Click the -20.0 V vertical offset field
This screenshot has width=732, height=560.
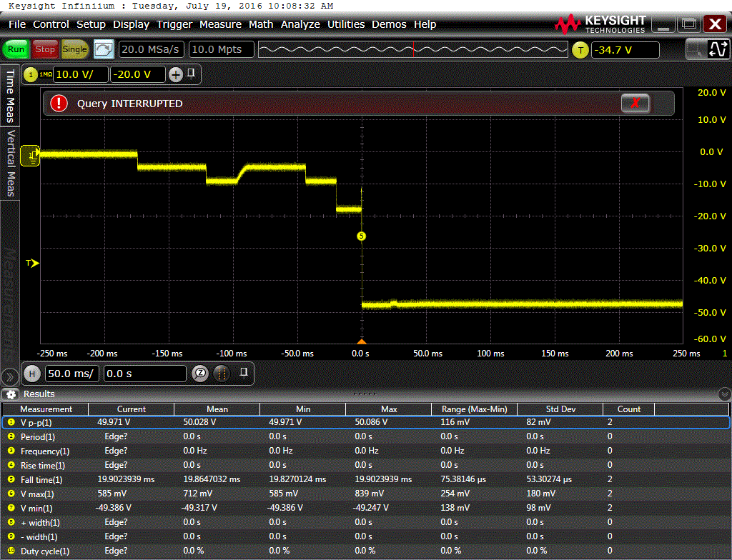(x=138, y=75)
